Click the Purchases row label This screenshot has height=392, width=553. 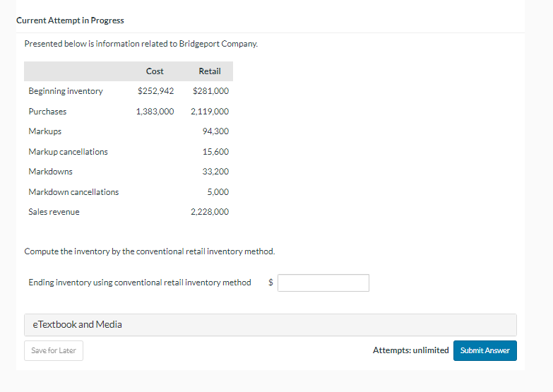(x=47, y=112)
